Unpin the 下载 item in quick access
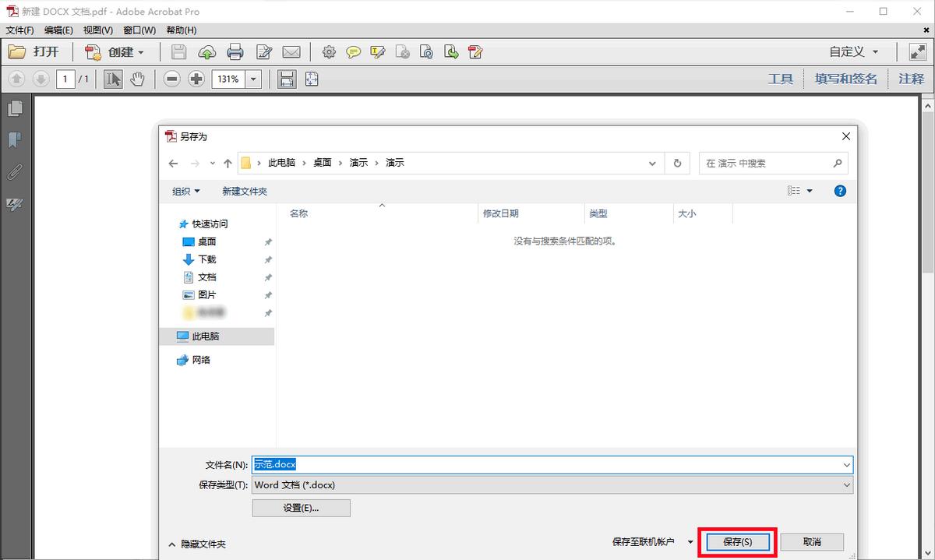935x560 pixels. tap(268, 259)
